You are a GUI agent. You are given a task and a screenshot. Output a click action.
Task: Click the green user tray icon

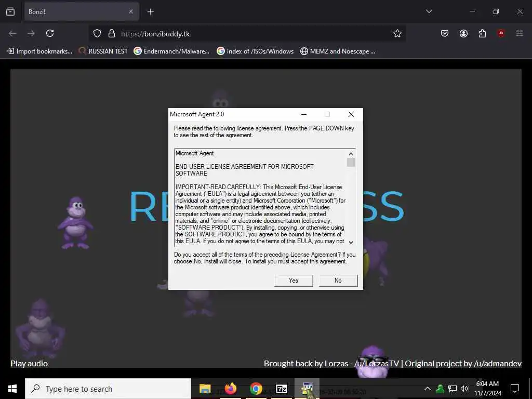click(440, 389)
